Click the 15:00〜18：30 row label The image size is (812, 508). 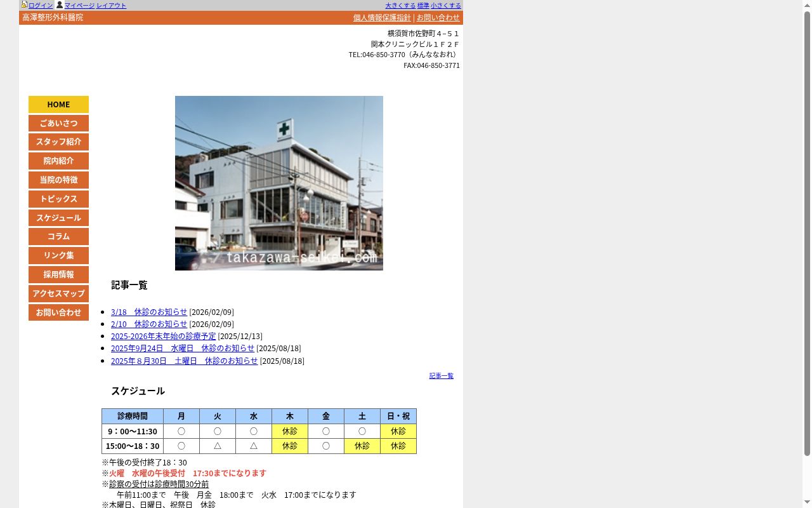coord(133,446)
